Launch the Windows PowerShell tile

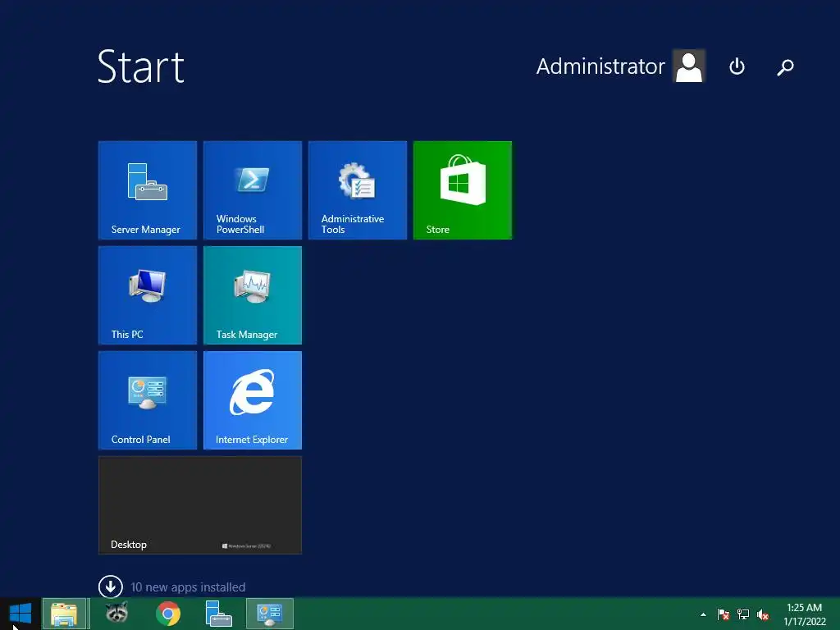pos(253,190)
